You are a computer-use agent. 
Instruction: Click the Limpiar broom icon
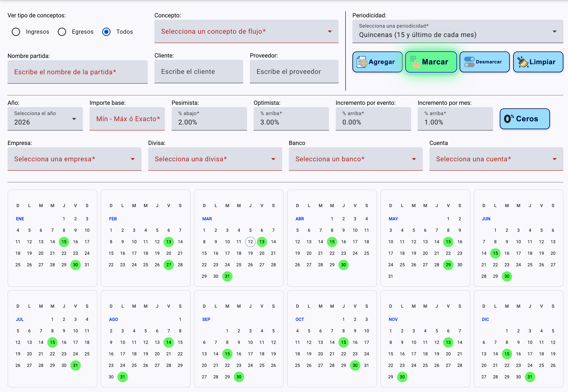pyautogui.click(x=523, y=62)
